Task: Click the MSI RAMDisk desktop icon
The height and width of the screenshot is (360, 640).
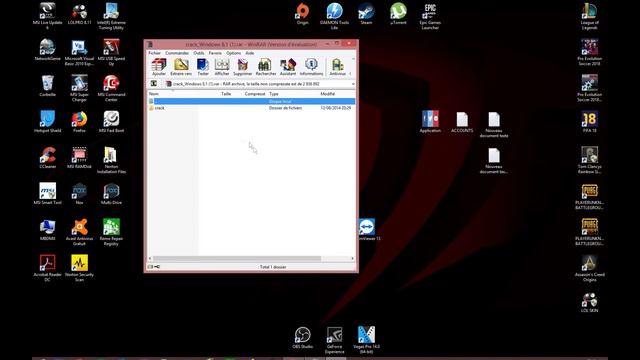Action: point(79,158)
